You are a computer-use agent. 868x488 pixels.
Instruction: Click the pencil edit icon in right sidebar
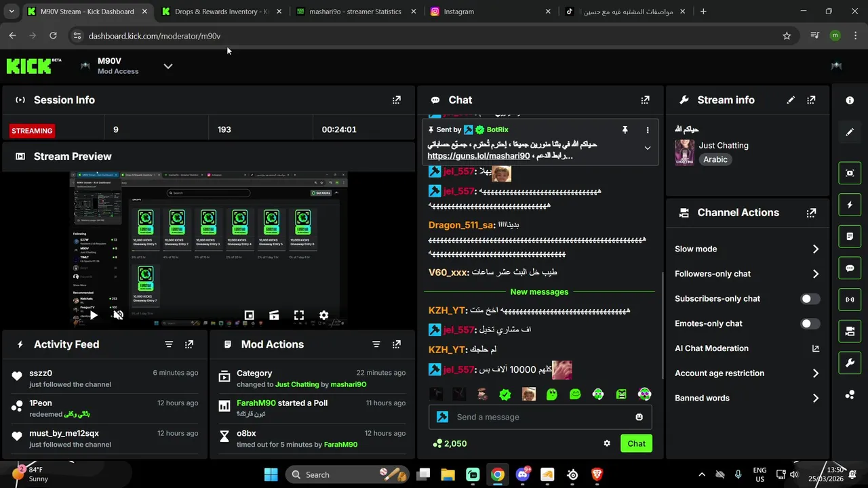tap(850, 131)
